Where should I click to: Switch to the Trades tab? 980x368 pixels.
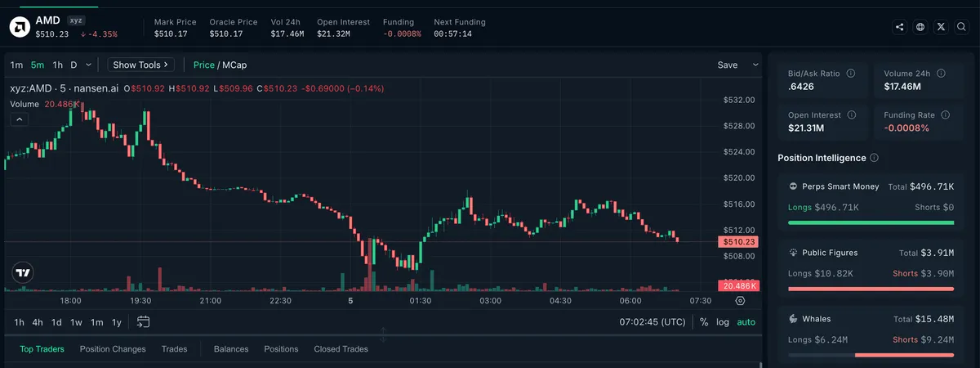174,349
